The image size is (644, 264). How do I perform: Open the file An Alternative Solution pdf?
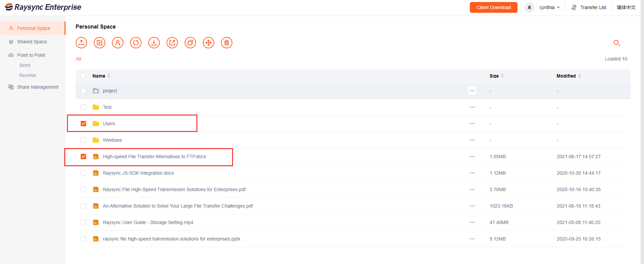pyautogui.click(x=178, y=206)
